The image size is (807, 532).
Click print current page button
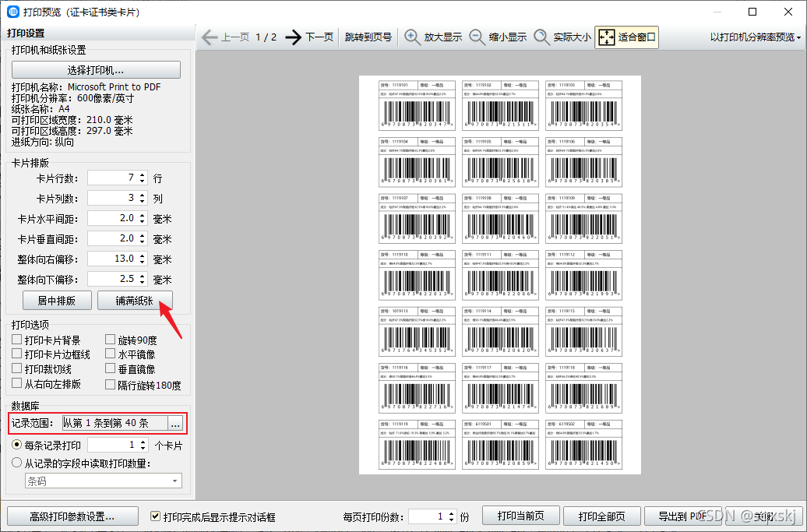(x=521, y=516)
